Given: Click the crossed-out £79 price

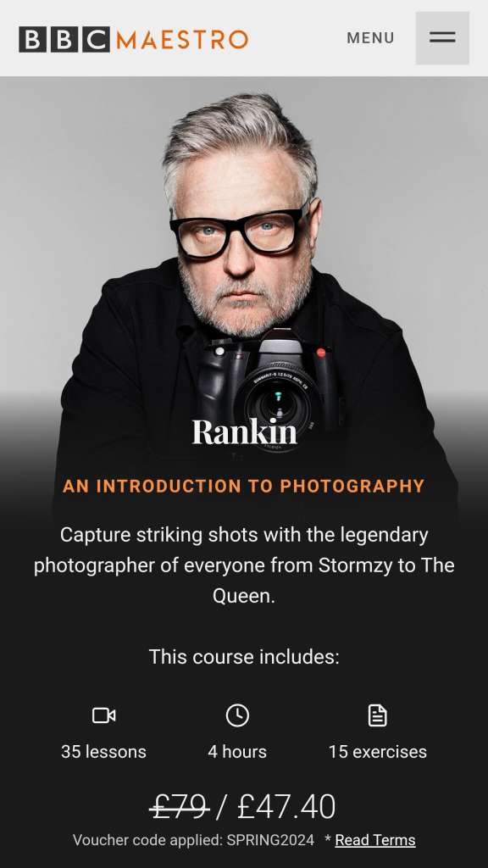Looking at the screenshot, I should coord(180,807).
